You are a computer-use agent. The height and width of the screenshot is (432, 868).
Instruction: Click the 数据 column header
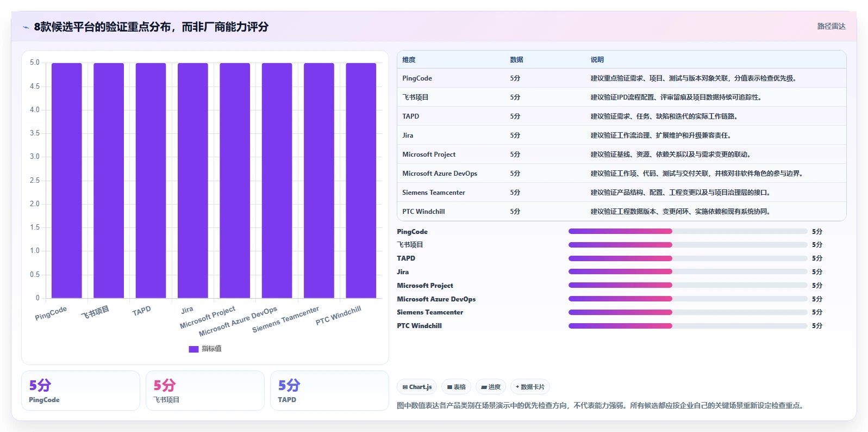coord(516,60)
